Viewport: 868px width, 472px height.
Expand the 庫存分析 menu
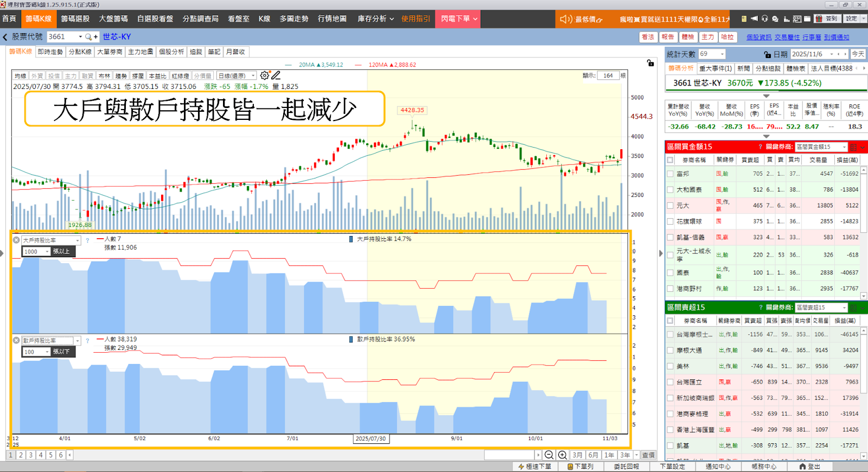click(375, 18)
